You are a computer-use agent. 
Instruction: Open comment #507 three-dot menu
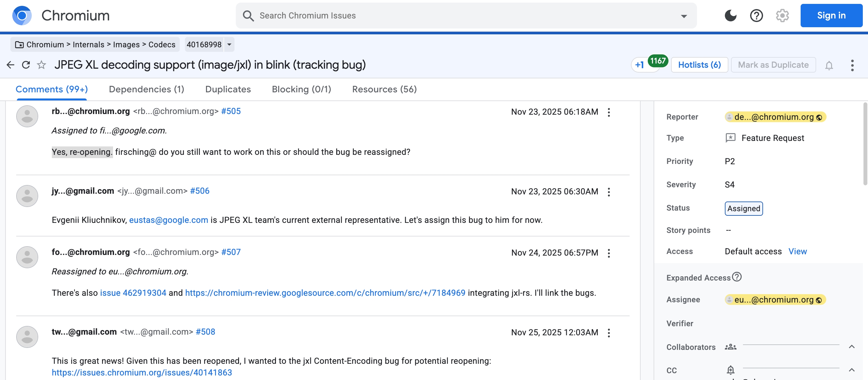click(x=609, y=253)
